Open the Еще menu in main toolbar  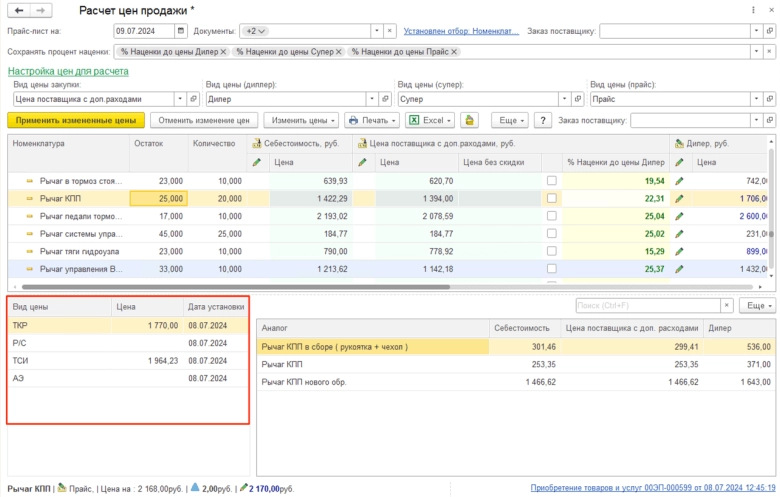click(510, 120)
